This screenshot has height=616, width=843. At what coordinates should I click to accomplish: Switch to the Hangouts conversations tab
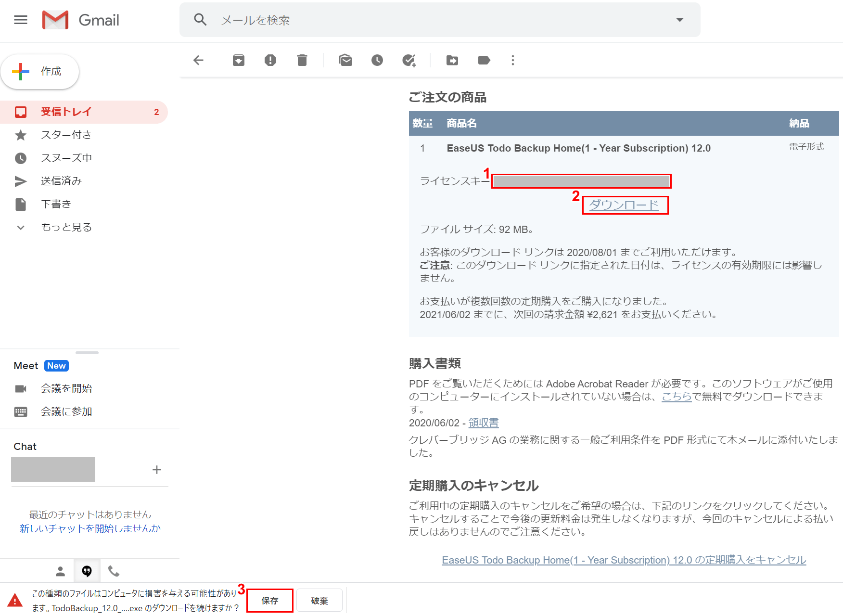coord(87,571)
